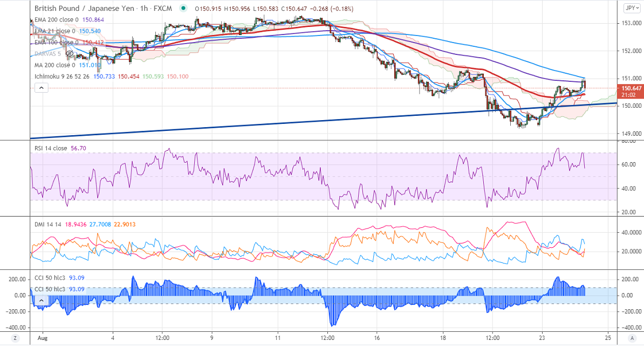Select the EMA 100 close 0 legend
644x348 pixels.
tap(56, 43)
